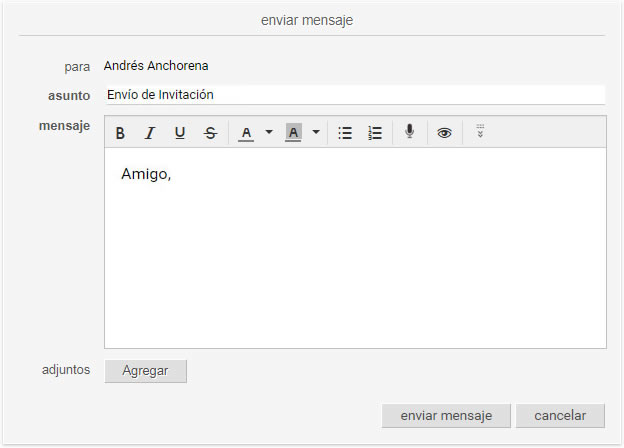Viewport: 624px width, 448px height.
Task: Click the asunto subject input field
Action: click(355, 95)
